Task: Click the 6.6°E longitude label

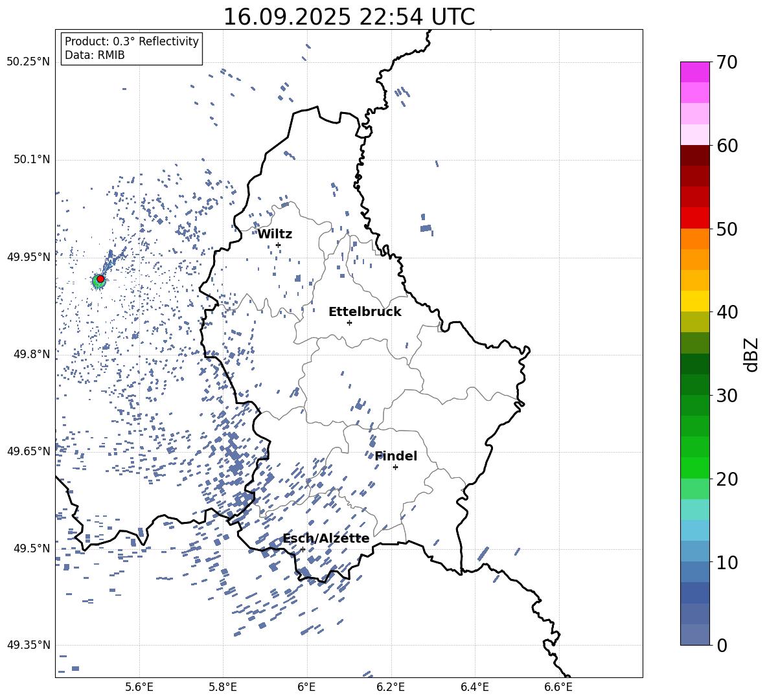Action: 558,687
